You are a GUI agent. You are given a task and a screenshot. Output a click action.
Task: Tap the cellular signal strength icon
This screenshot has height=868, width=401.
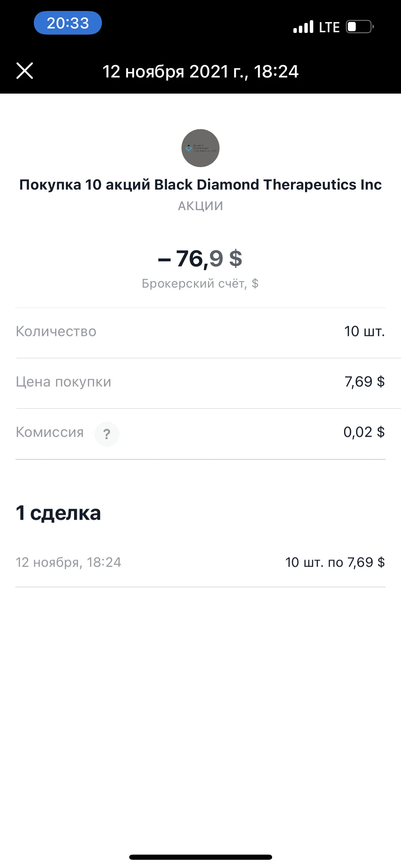[303, 27]
